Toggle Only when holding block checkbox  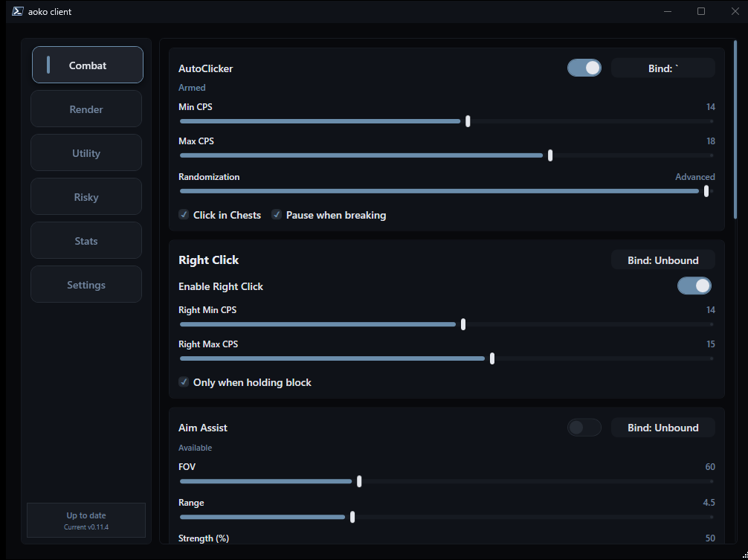[184, 382]
